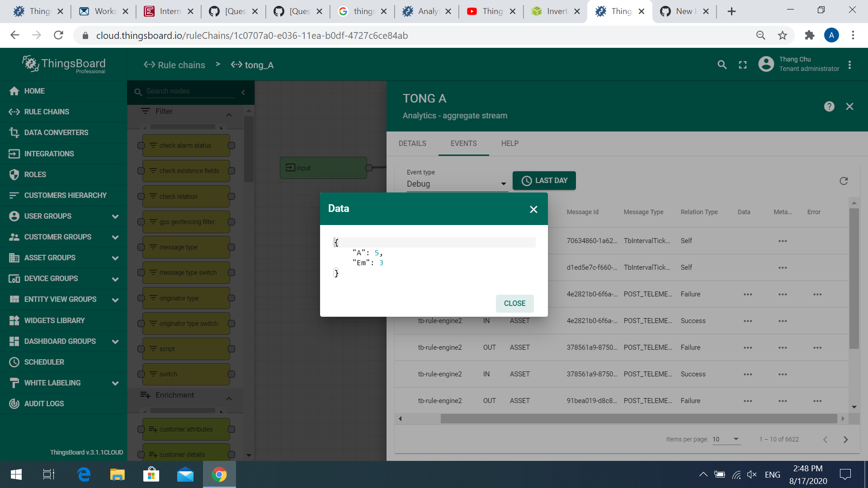
Task: Click the LAST DAY time filter button
Action: tap(544, 180)
